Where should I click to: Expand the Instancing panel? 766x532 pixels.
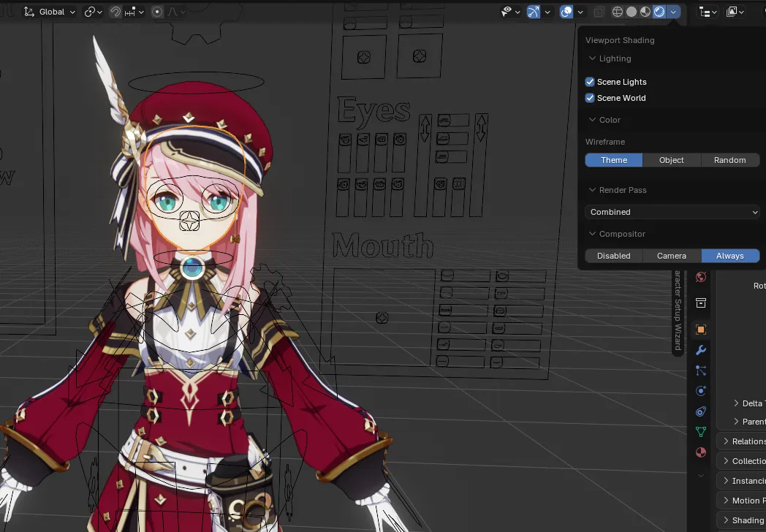[742, 481]
